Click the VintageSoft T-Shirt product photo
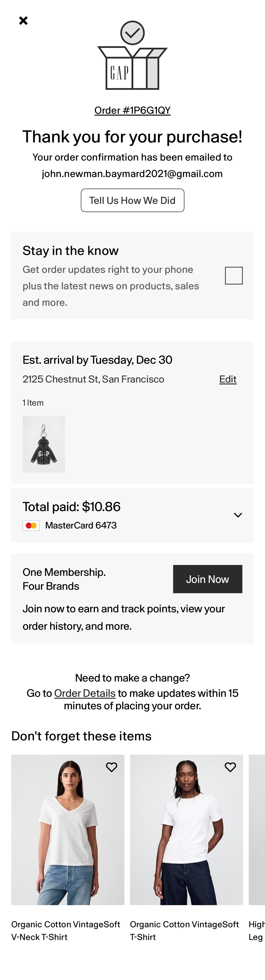265x980 pixels. point(186,829)
